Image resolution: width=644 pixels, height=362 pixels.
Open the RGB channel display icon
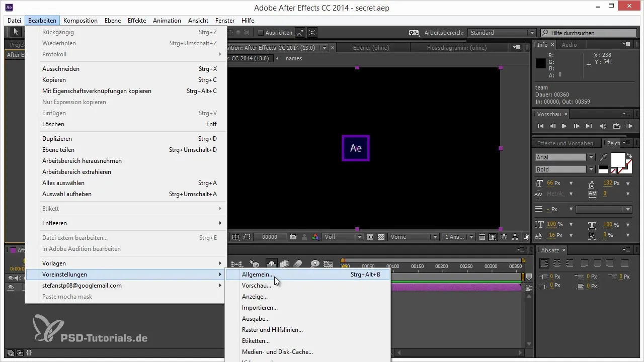(315, 237)
